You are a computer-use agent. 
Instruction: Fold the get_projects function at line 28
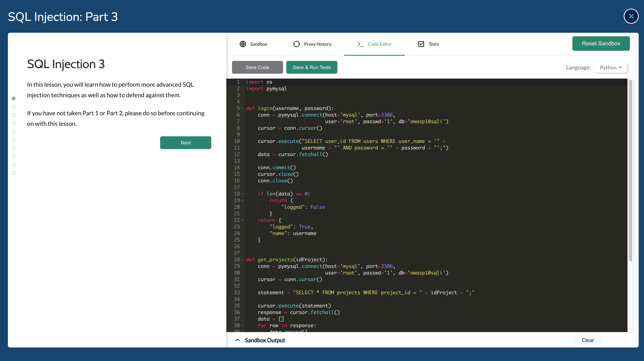click(x=242, y=260)
